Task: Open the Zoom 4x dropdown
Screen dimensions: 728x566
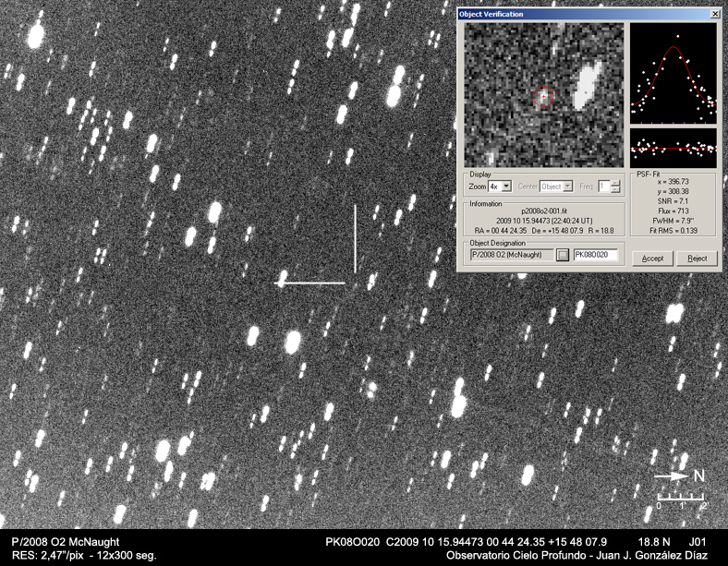Action: (505, 187)
